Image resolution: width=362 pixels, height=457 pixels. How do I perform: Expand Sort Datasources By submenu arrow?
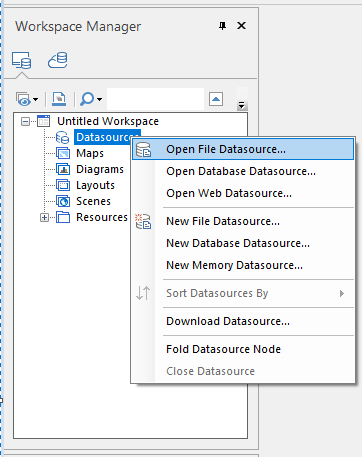(x=342, y=293)
